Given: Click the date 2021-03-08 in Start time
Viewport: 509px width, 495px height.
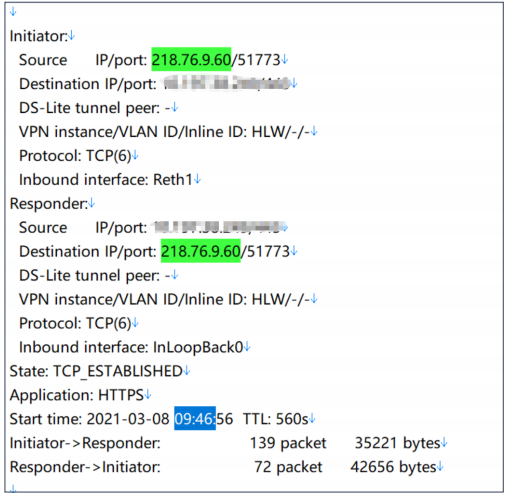Looking at the screenshot, I should click(x=128, y=419).
